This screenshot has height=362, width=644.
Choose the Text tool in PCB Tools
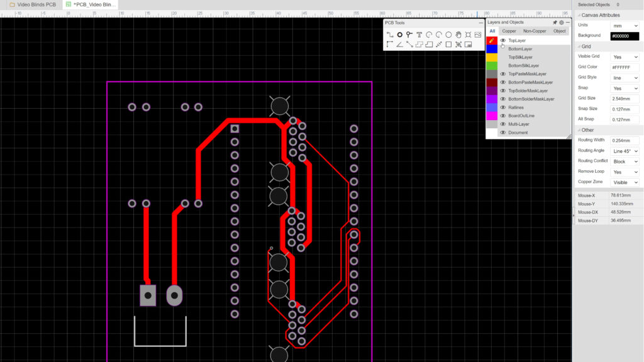[419, 34]
